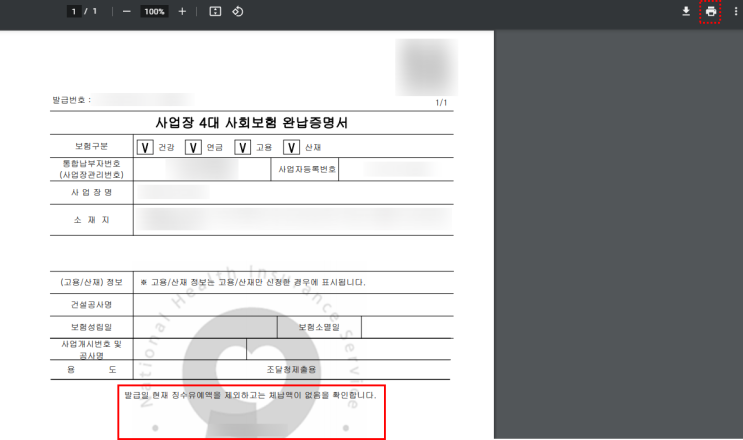Click the 사업자등록번호 label

point(307,169)
